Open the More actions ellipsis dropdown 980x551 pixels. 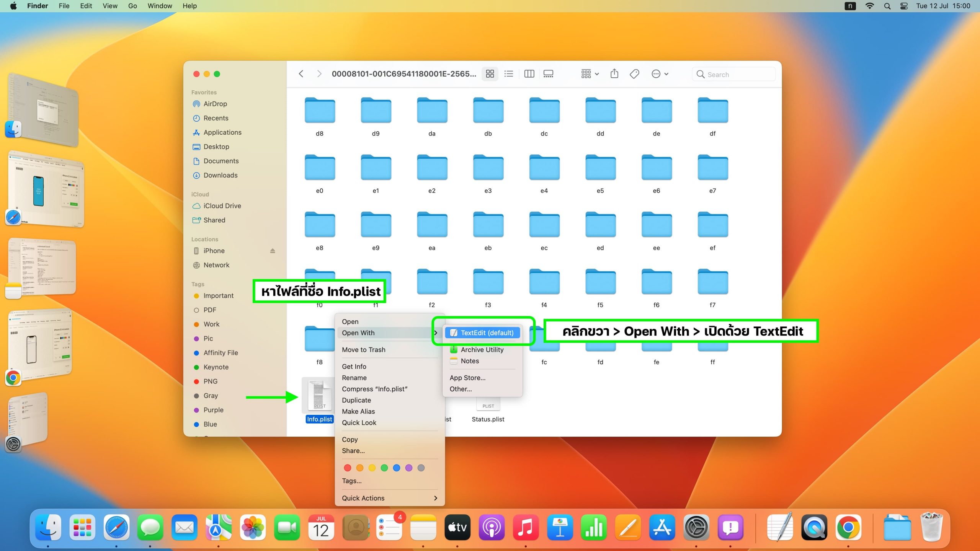tap(660, 74)
